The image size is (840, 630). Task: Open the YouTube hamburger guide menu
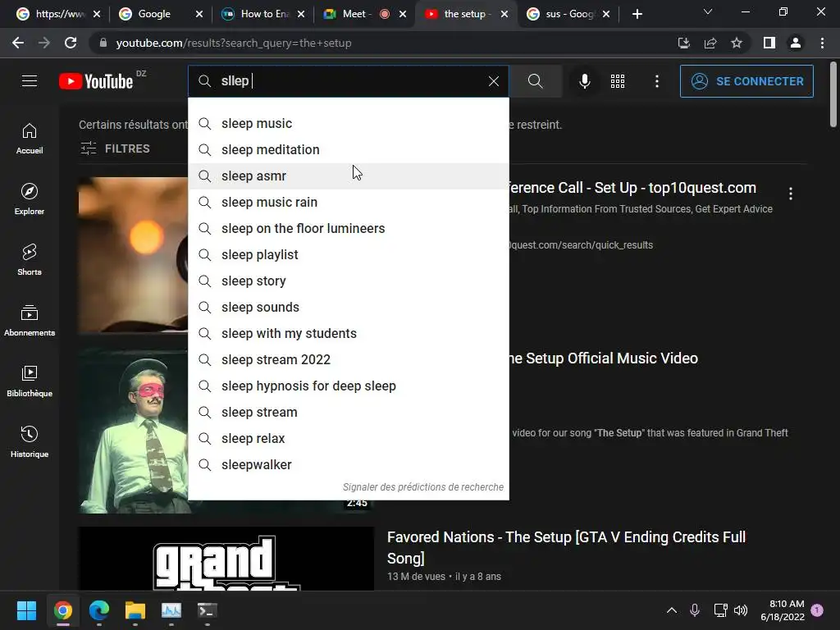30,81
